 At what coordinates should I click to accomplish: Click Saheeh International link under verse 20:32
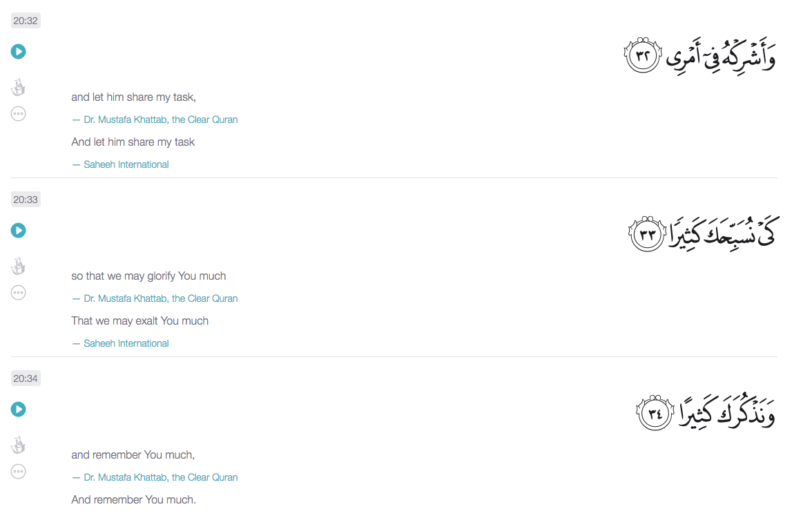(126, 164)
